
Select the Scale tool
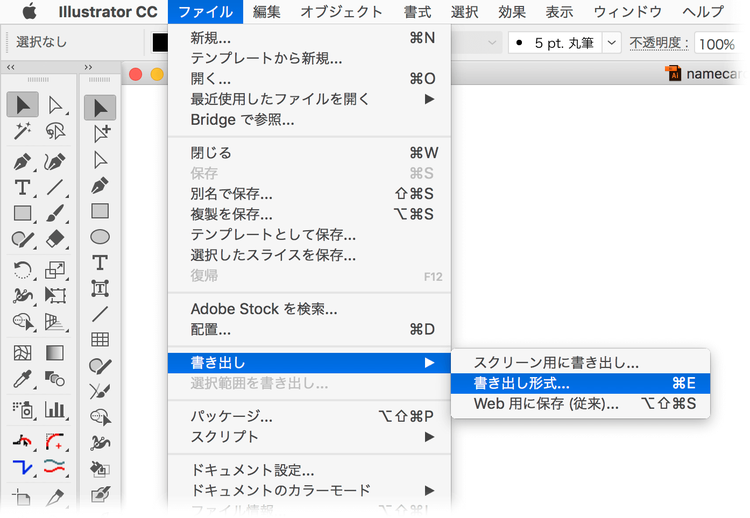(x=55, y=270)
